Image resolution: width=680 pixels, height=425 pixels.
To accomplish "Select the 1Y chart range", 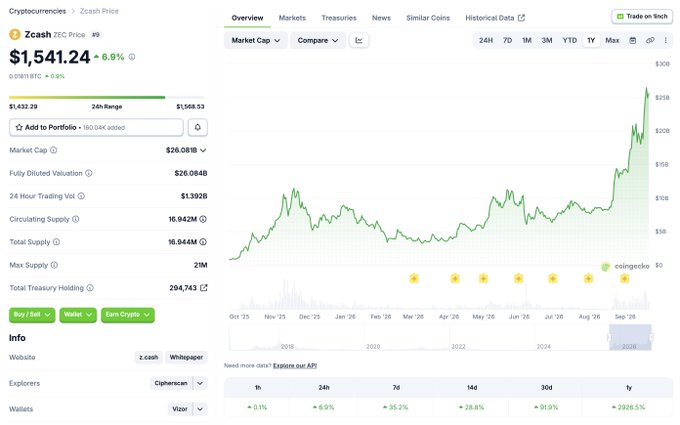I will point(591,40).
